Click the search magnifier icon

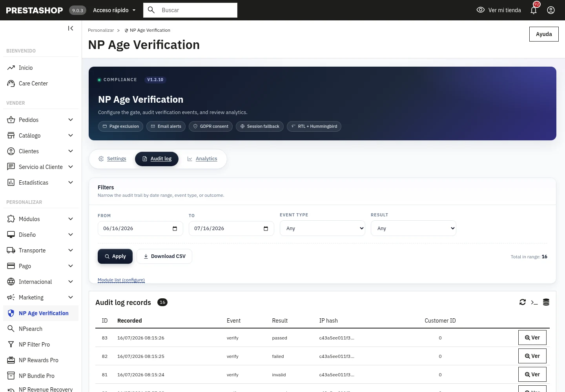point(151,10)
